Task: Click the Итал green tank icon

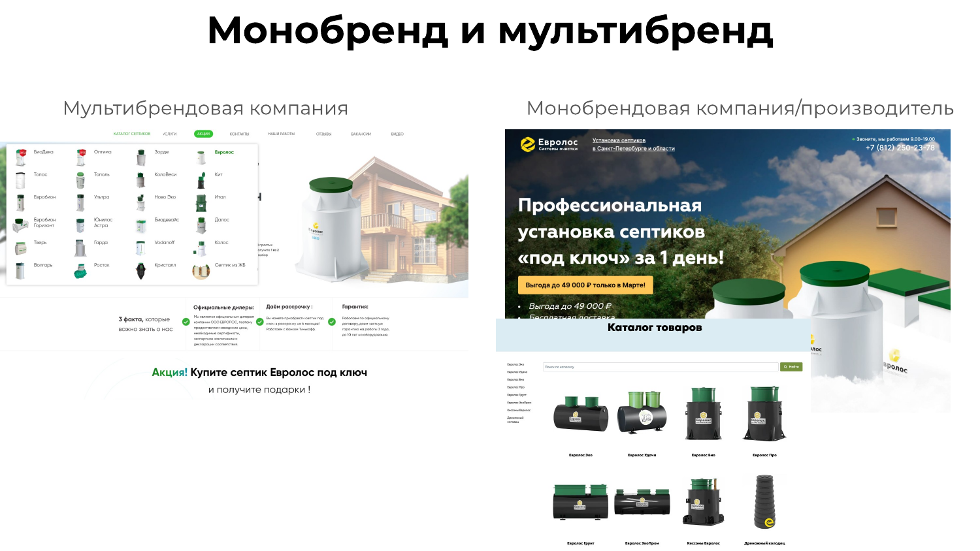Action: click(x=201, y=202)
